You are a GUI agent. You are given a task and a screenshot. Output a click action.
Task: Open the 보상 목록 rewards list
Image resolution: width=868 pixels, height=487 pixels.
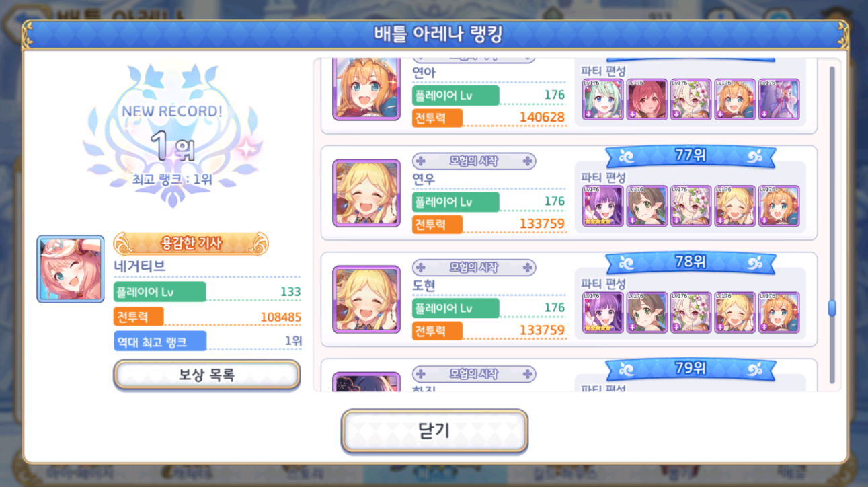coord(206,375)
